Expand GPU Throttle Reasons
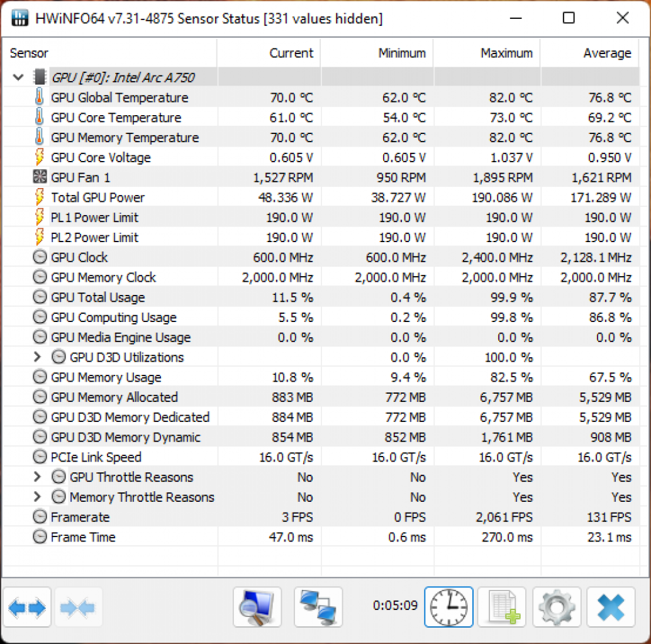 (37, 477)
